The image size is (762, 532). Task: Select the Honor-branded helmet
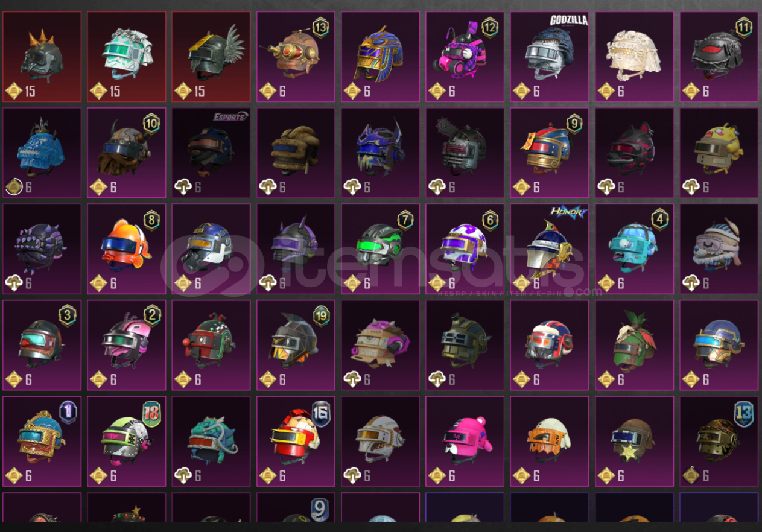coord(550,249)
